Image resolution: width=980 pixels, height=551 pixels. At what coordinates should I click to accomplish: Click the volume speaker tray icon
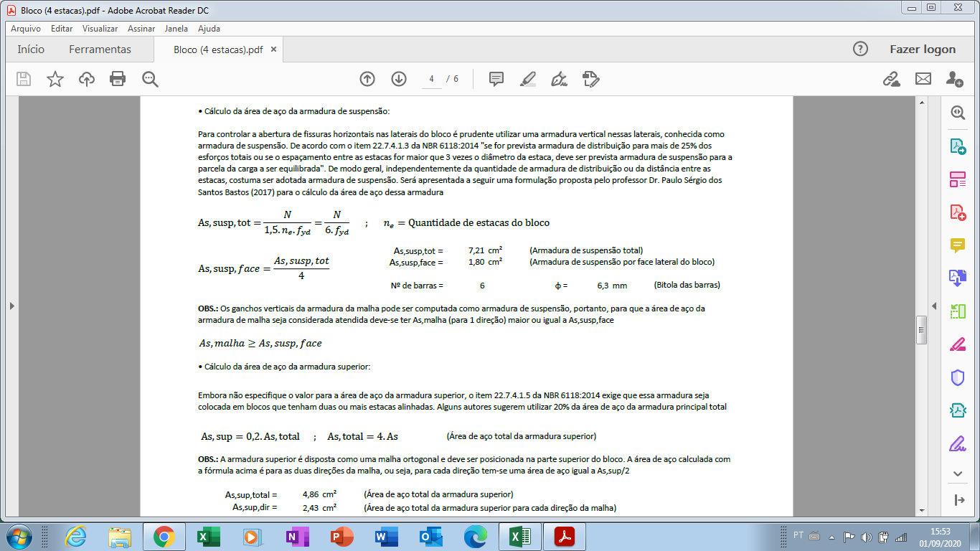(x=866, y=537)
